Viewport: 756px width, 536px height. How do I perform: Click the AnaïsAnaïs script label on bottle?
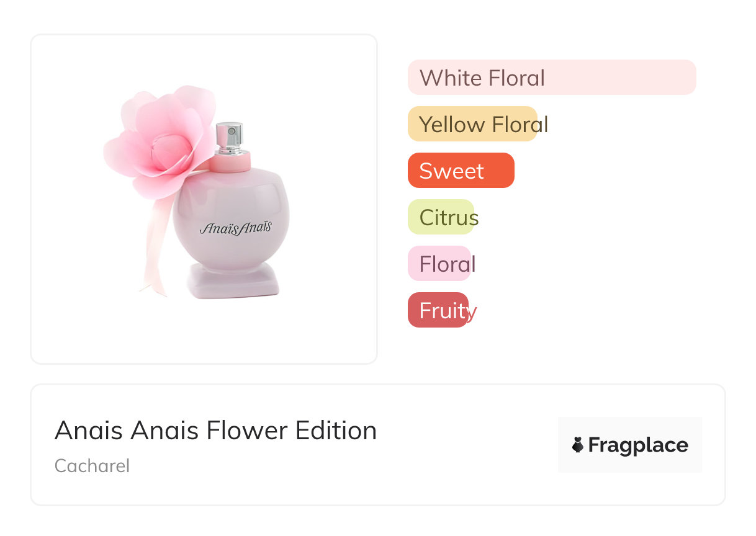236,228
